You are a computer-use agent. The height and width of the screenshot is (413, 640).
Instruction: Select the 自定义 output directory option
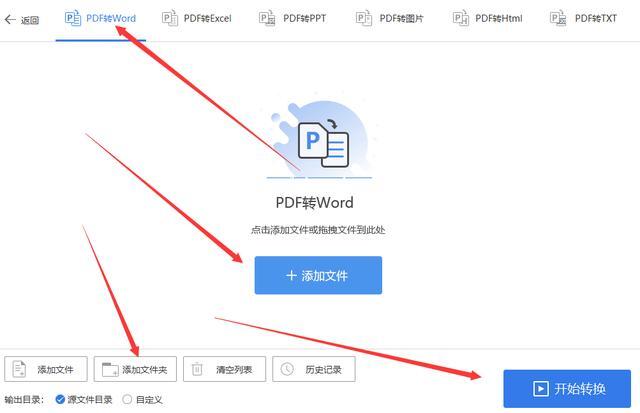pos(127,399)
